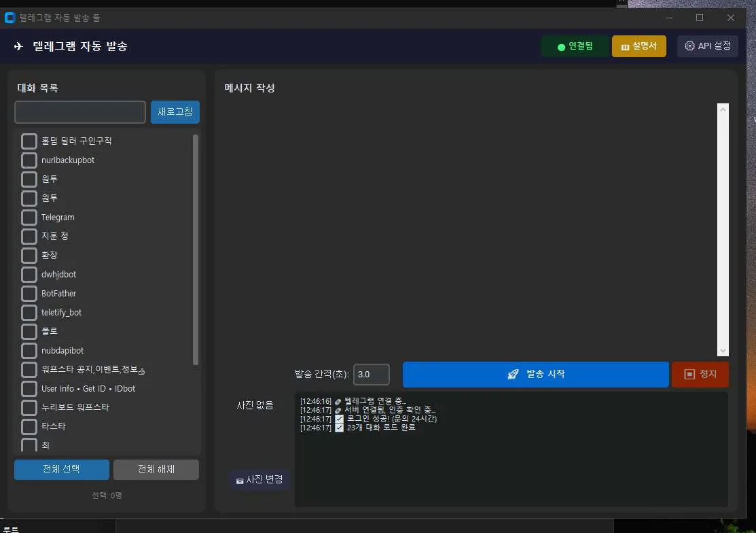756x533 pixels.
Task: Check the nuribackupbot checkbox
Action: [29, 160]
